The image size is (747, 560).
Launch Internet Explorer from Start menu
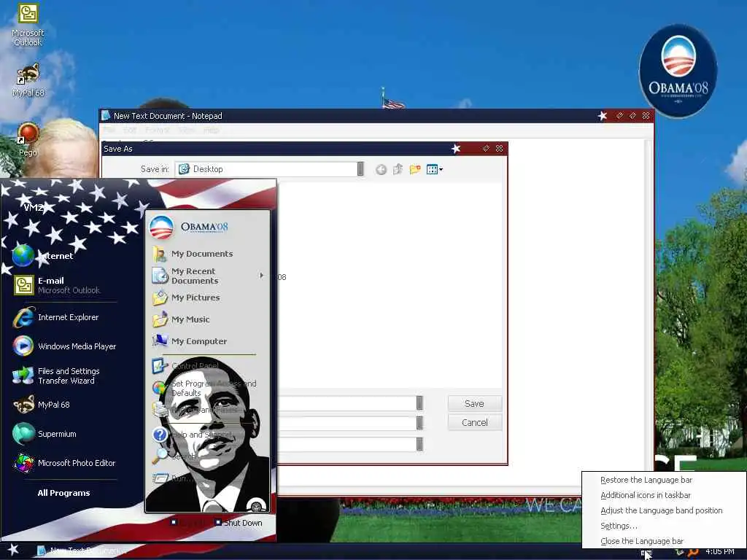point(56,317)
